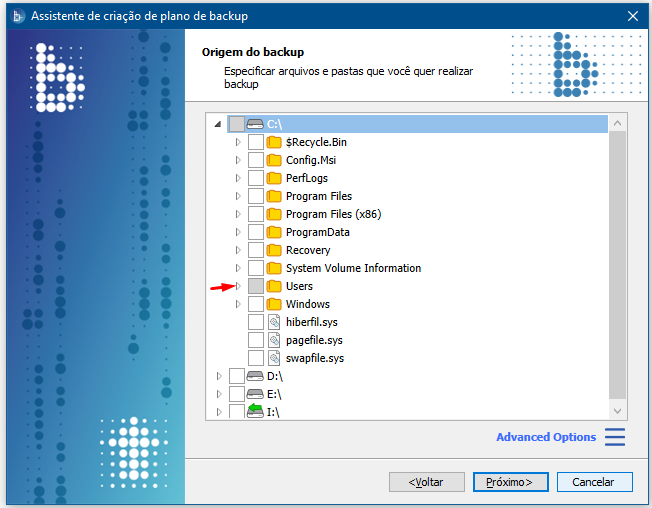Click the $Recycle.Bin folder icon
Screen dimensions: 652x508
coord(274,142)
